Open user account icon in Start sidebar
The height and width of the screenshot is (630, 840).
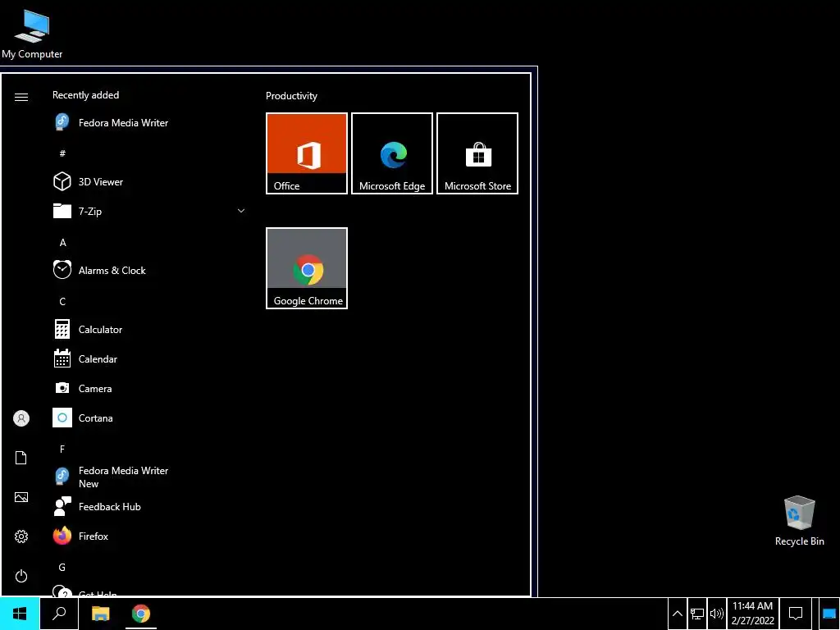pyautogui.click(x=21, y=418)
